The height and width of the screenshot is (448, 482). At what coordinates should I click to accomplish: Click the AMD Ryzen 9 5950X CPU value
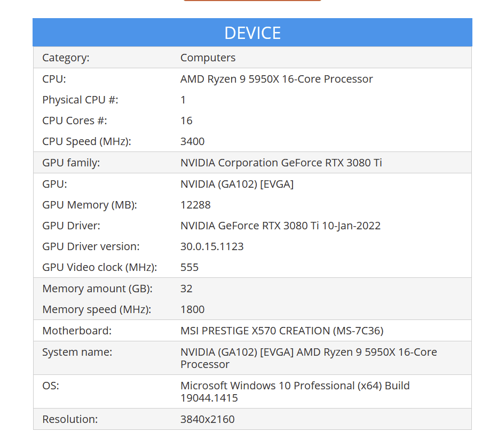click(x=276, y=79)
